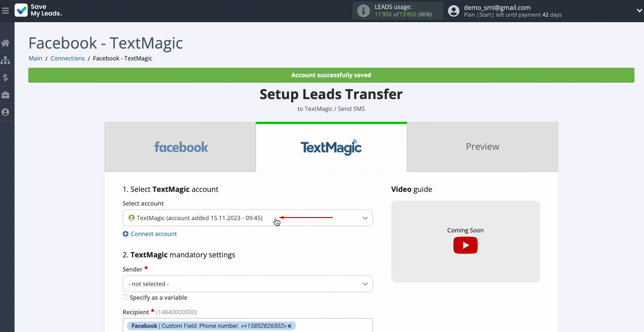Image resolution: width=644 pixels, height=332 pixels.
Task: Click the to TextMagic / Send SMS subtitle
Action: coord(331,109)
